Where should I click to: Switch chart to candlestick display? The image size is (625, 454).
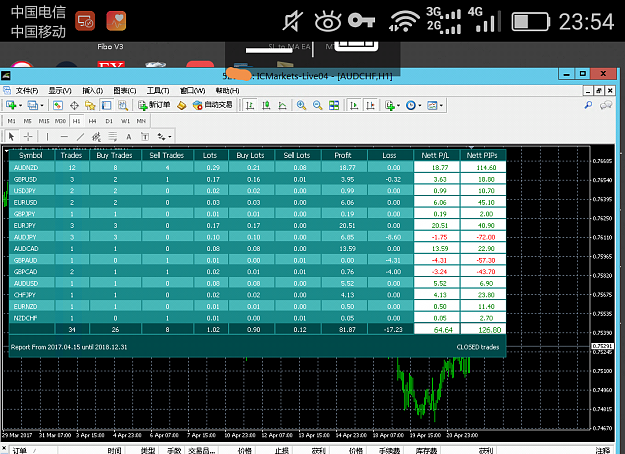click(266, 105)
